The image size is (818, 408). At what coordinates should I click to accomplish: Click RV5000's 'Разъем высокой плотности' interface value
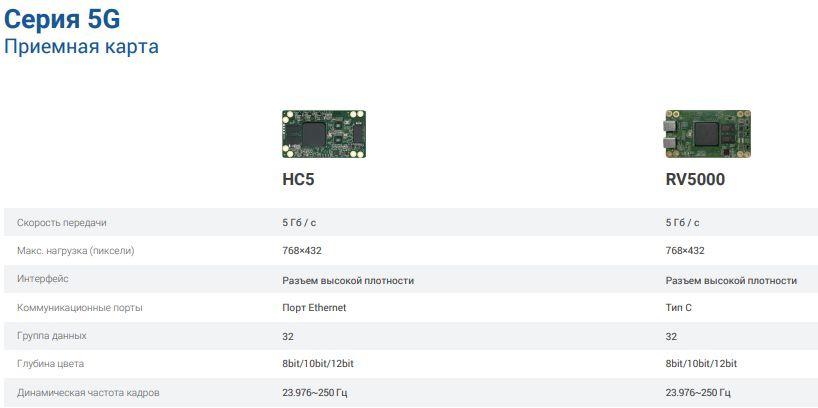[731, 281]
